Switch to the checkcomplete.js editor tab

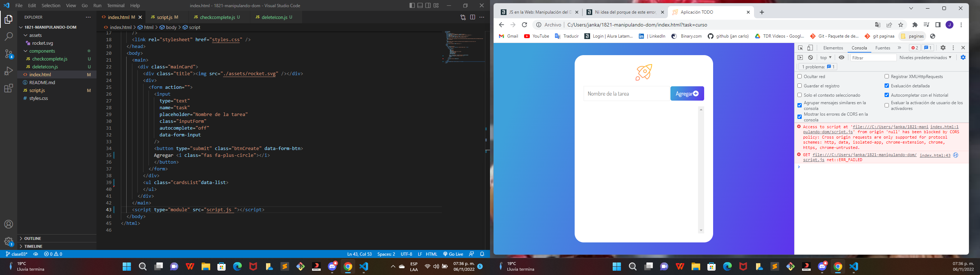point(217,17)
